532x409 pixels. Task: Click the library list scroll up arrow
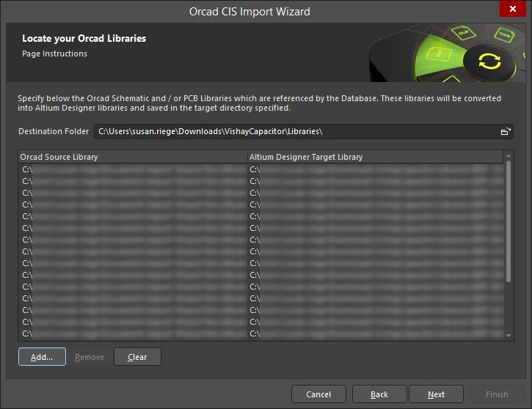[509, 155]
